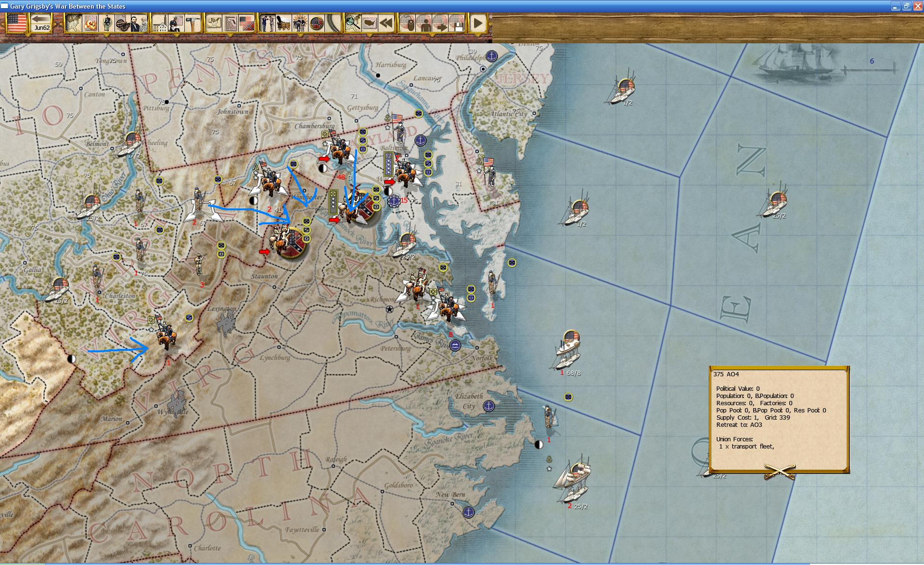Screen dimensions: 924x565
Task: Select Union cavalry unit near Chambersburg
Action: tap(339, 147)
